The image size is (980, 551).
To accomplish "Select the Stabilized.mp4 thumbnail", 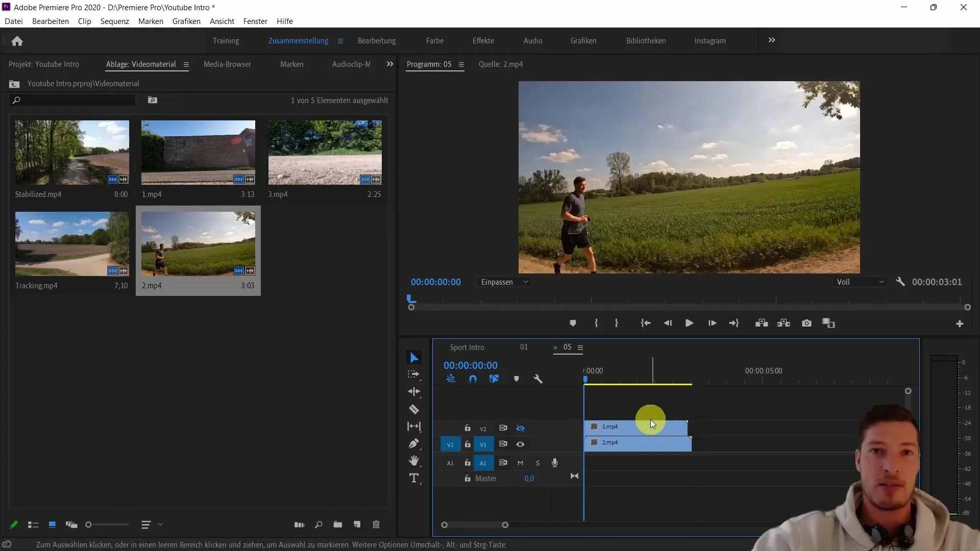I will point(72,153).
